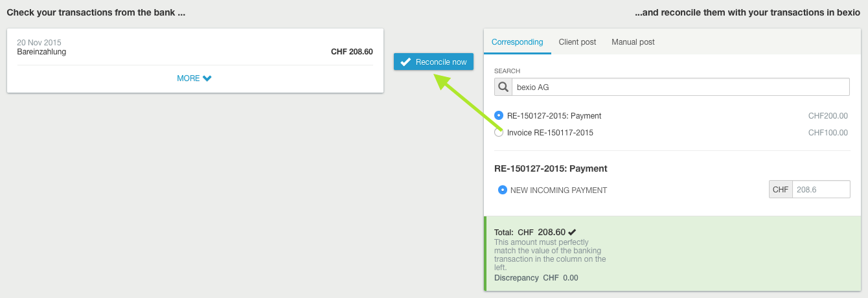This screenshot has height=298, width=868.
Task: Open the Client post tab
Action: [577, 42]
